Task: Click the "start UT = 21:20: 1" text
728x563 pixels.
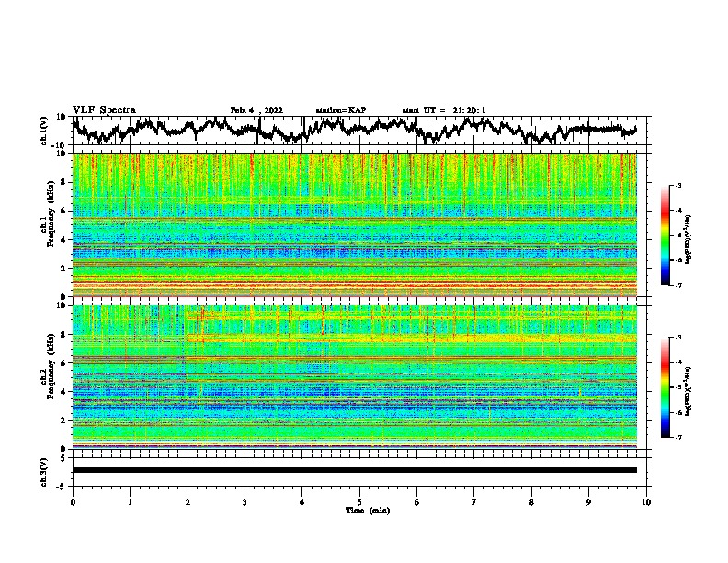Action: (x=444, y=110)
